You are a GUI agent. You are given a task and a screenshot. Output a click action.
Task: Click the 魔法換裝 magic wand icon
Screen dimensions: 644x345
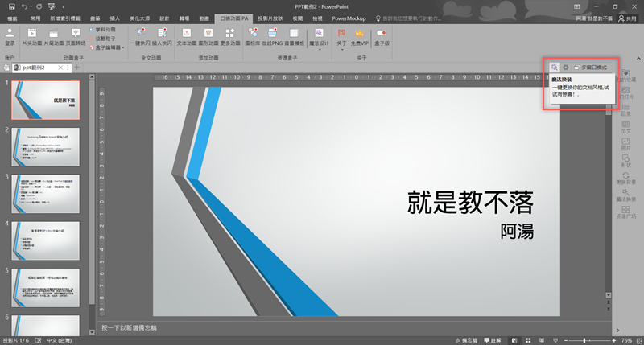(555, 68)
